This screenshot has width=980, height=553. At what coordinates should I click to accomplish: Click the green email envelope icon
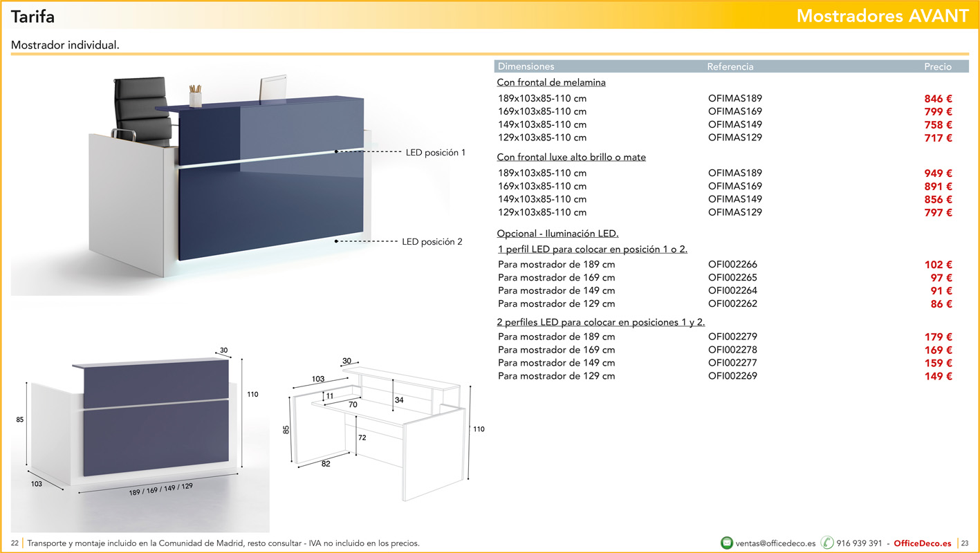click(727, 543)
